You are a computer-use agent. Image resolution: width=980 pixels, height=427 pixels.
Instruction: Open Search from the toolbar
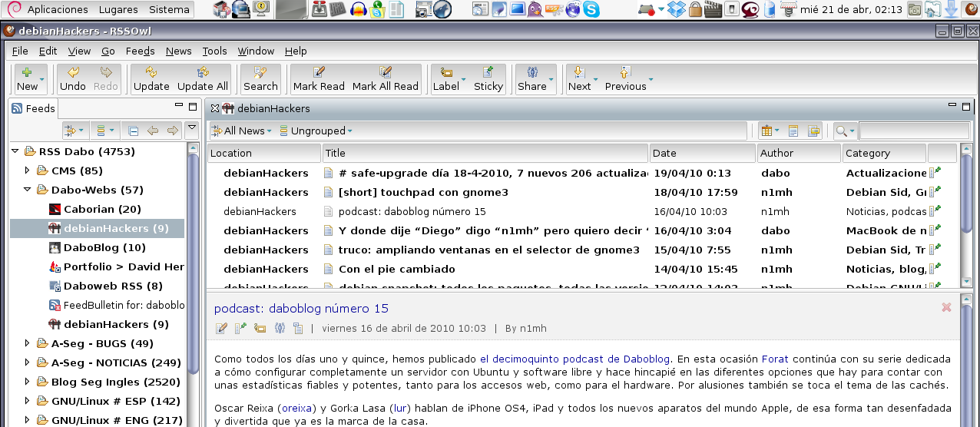(260, 78)
